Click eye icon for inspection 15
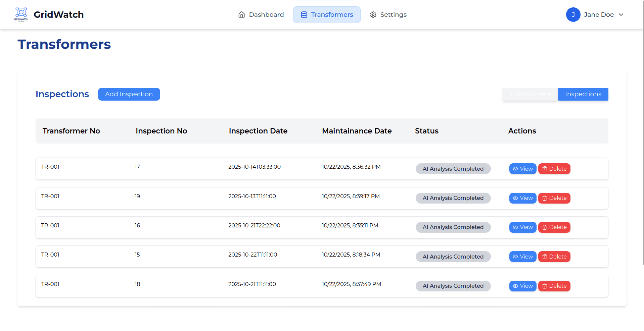The width and height of the screenshot is (644, 331). 515,257
